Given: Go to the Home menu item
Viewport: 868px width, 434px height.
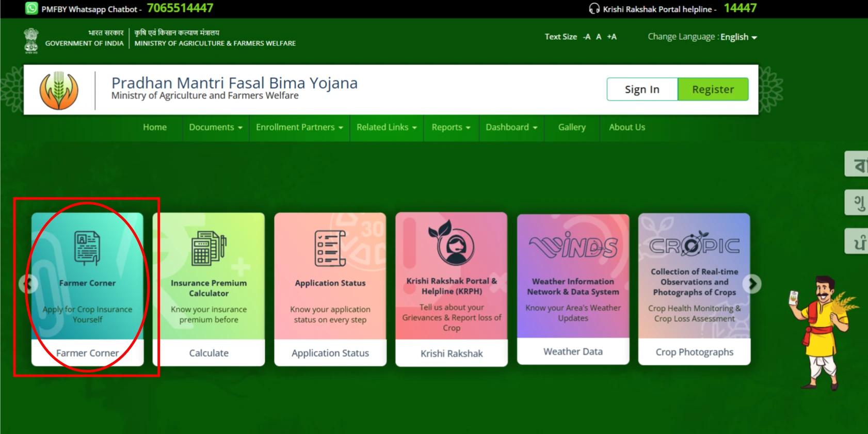Looking at the screenshot, I should pos(155,127).
